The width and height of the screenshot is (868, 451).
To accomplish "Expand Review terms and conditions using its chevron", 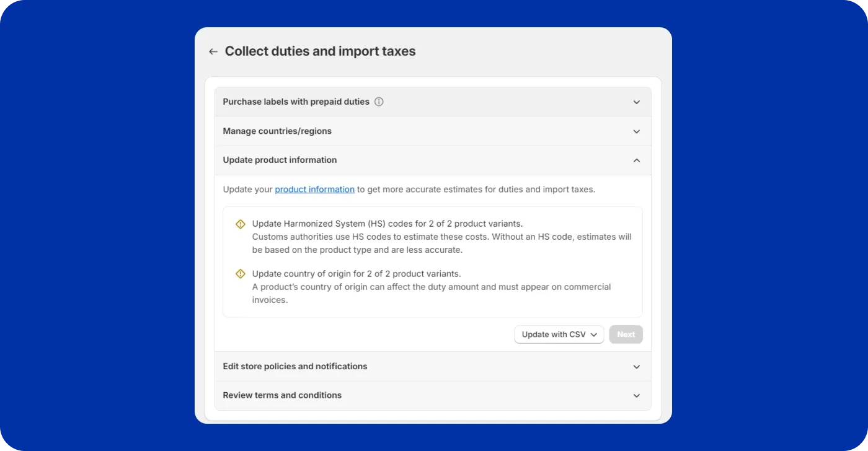I will click(636, 396).
